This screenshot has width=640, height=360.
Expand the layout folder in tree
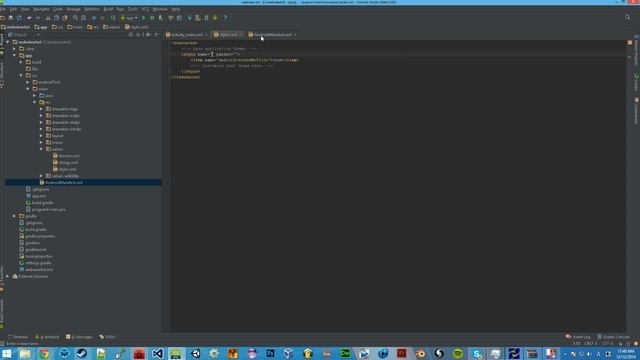coord(41,136)
